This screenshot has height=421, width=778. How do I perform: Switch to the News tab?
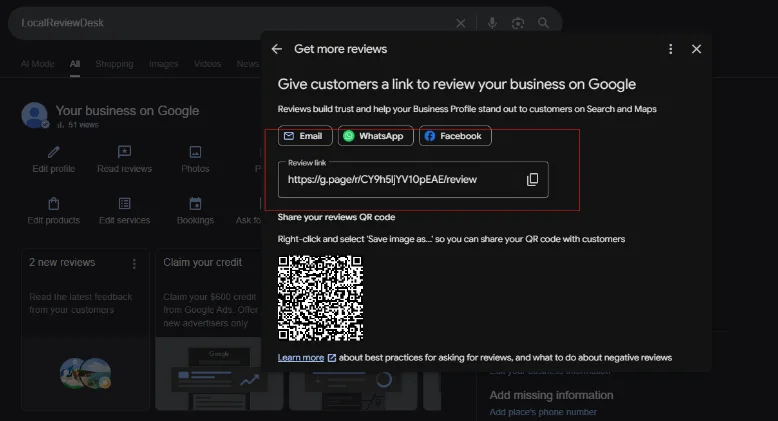click(248, 64)
